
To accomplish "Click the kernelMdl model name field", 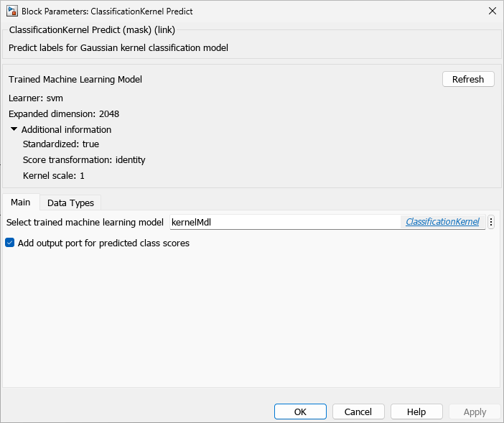I will tap(284, 223).
